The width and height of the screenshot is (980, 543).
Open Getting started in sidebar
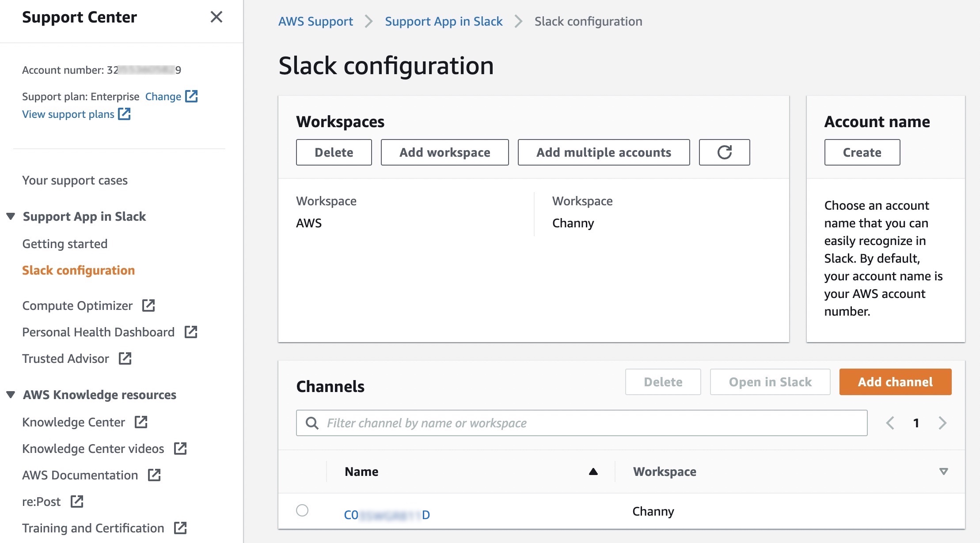tap(65, 244)
